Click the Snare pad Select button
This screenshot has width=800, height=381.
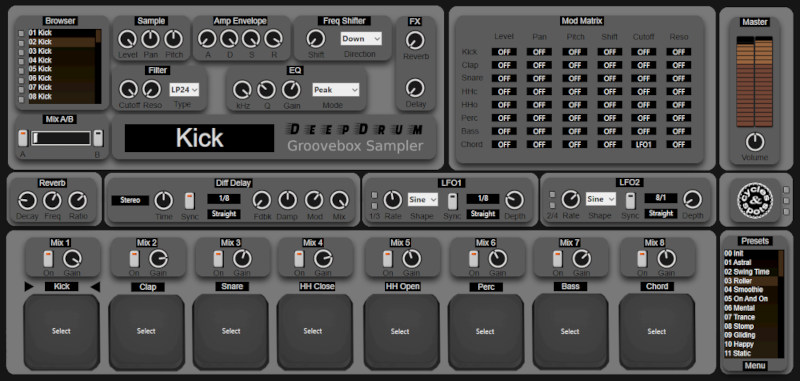(x=231, y=332)
